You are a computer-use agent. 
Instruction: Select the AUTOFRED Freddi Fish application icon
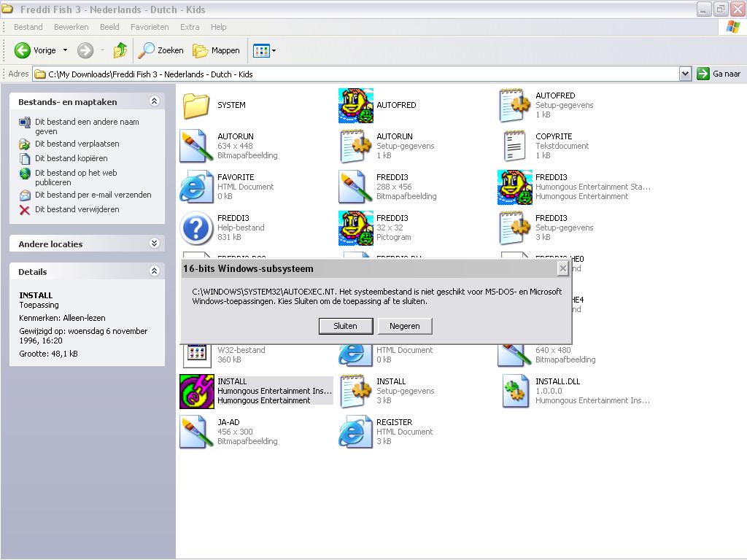click(355, 105)
